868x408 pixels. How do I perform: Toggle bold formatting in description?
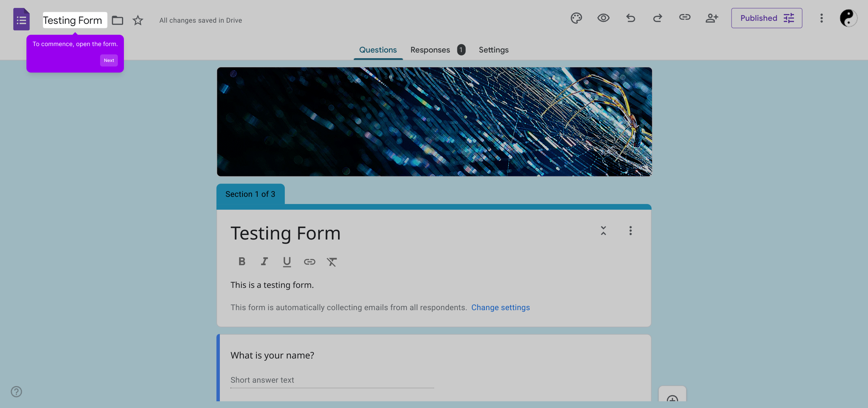[242, 261]
